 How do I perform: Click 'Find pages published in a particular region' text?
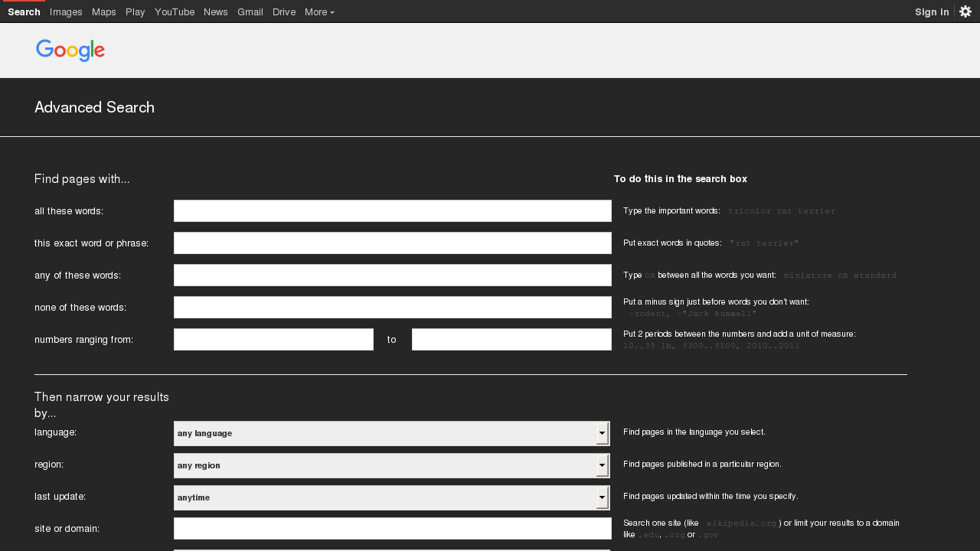point(702,465)
